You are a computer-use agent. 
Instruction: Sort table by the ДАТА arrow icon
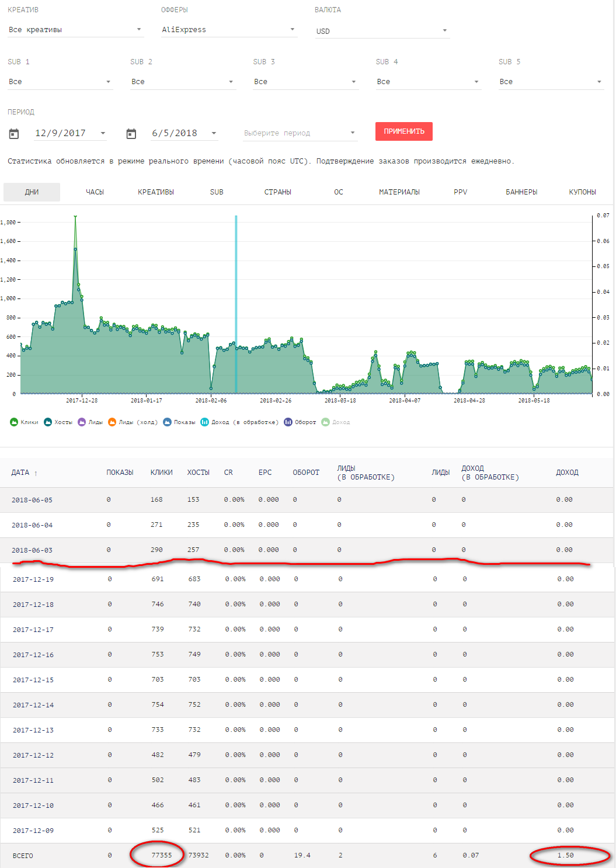click(x=36, y=473)
